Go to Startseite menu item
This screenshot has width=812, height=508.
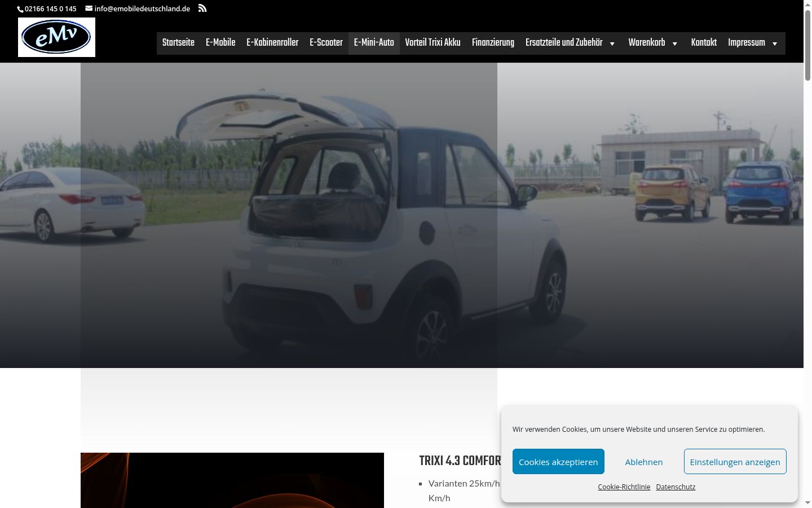(x=178, y=43)
